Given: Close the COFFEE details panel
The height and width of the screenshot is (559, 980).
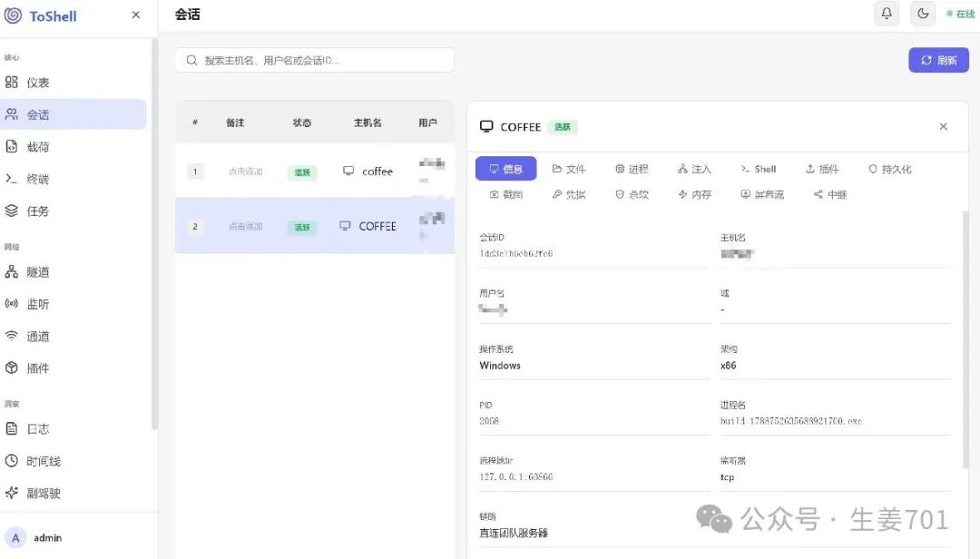Looking at the screenshot, I should tap(943, 126).
